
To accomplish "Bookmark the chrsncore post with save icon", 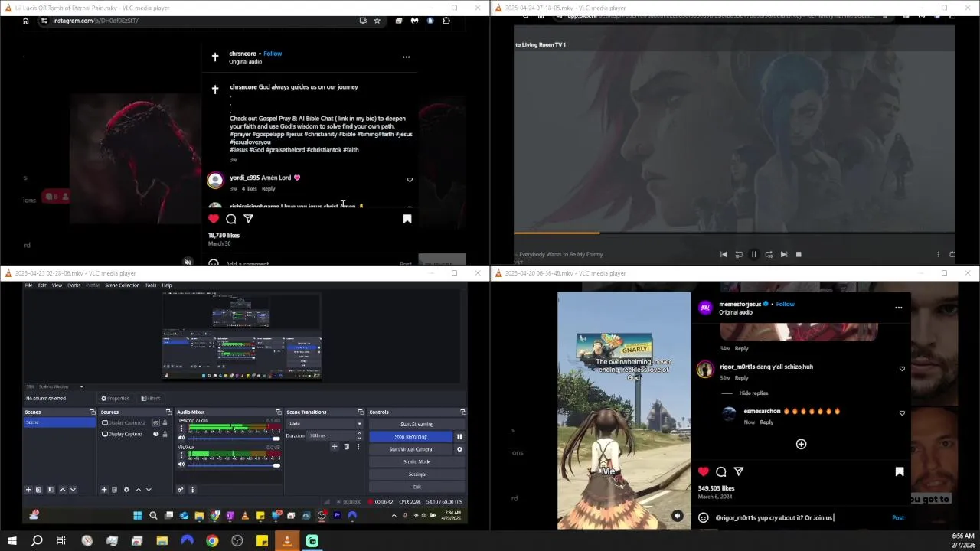I will tap(407, 219).
